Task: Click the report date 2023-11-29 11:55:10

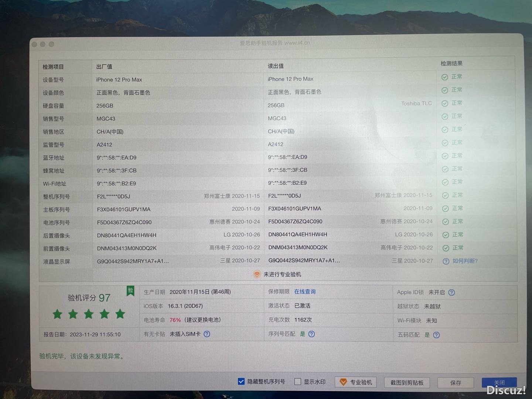Action: point(95,334)
